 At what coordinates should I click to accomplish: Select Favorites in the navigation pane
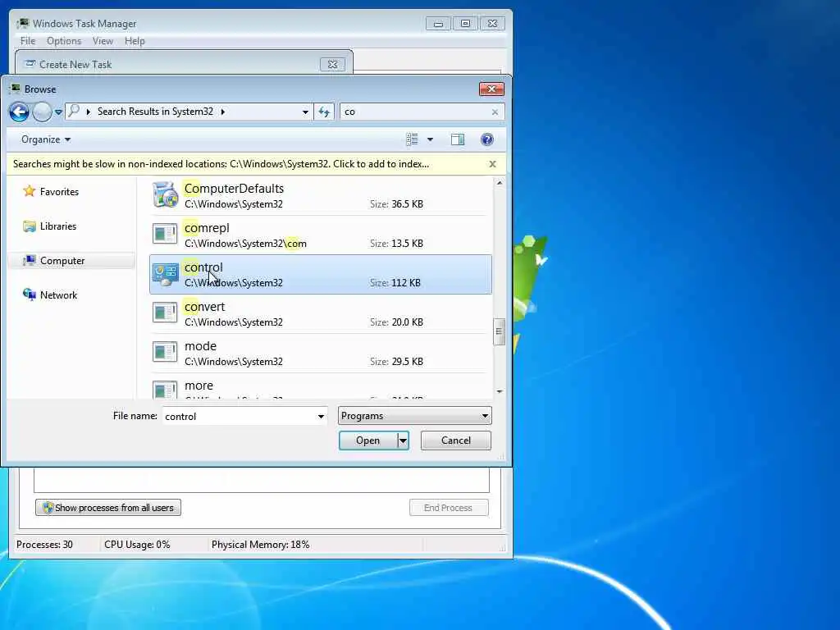(x=59, y=192)
